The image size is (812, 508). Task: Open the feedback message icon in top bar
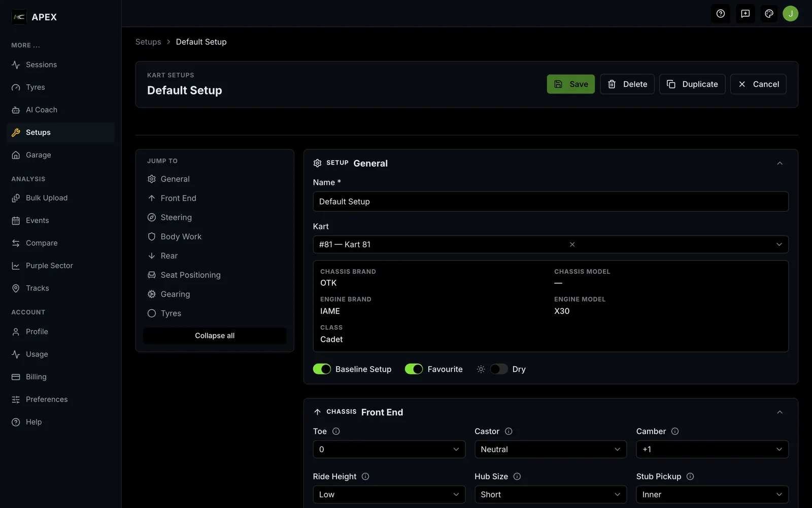click(x=745, y=14)
